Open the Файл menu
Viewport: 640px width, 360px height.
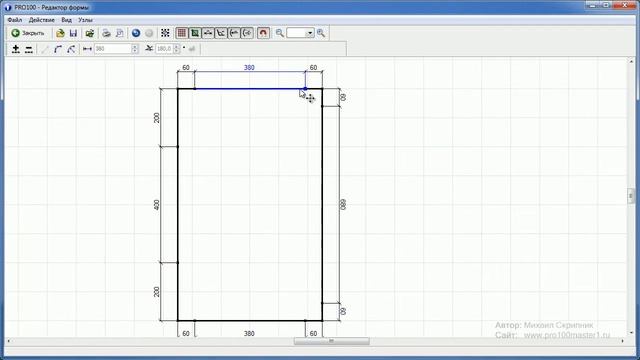[x=15, y=20]
